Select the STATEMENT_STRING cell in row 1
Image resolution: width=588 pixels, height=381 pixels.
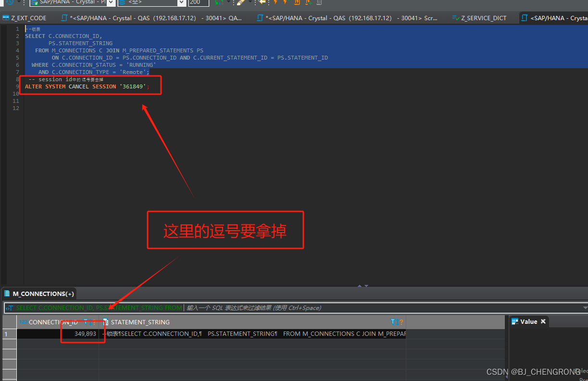point(253,334)
